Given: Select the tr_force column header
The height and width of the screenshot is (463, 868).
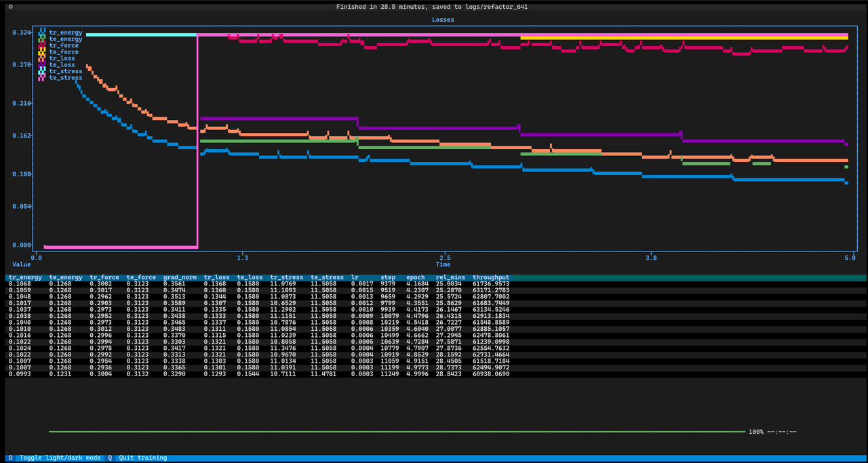Looking at the screenshot, I should (x=104, y=277).
